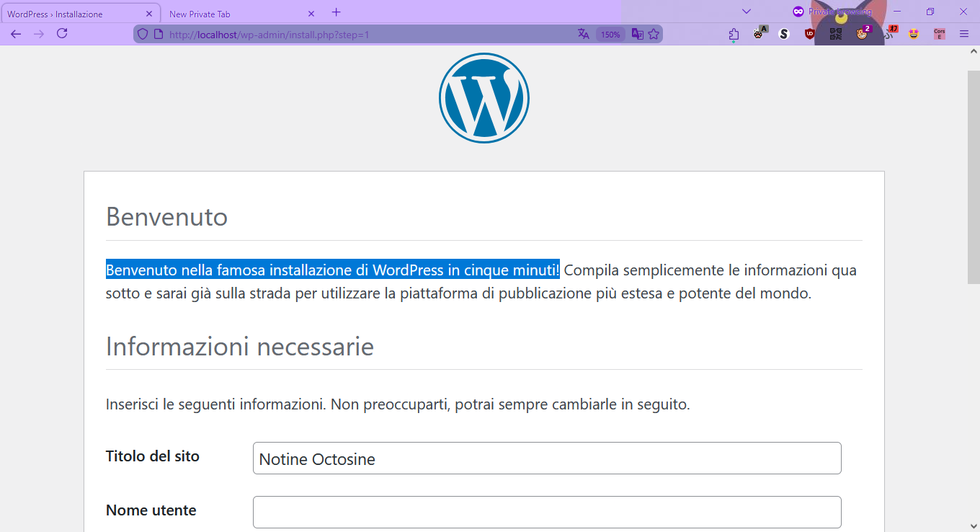Click the QR code generator extension icon

click(834, 33)
